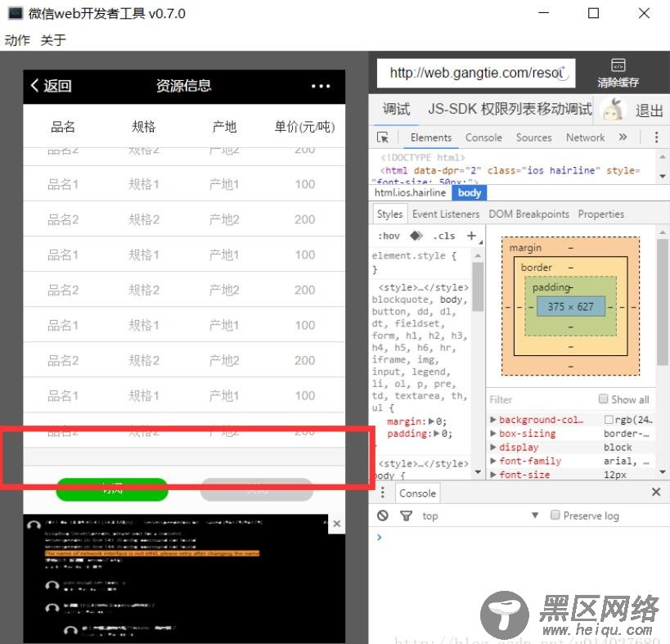This screenshot has width=670, height=644.
Task: Open the 动作 menu
Action: [x=17, y=40]
